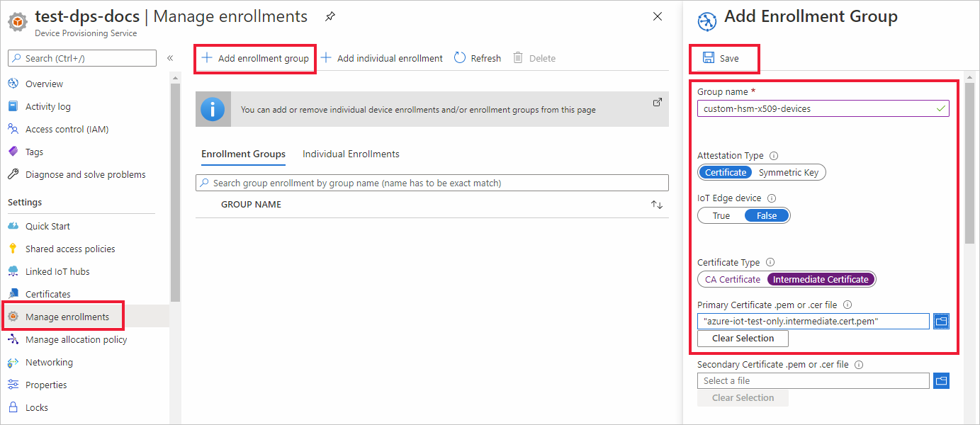
Task: Select Symmetric Key attestation type
Action: 789,172
